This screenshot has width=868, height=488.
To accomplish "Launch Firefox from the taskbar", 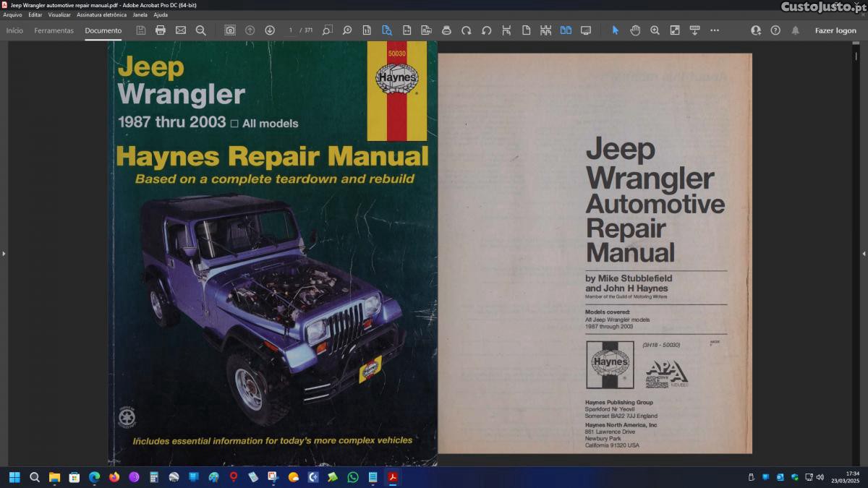I will point(114,477).
